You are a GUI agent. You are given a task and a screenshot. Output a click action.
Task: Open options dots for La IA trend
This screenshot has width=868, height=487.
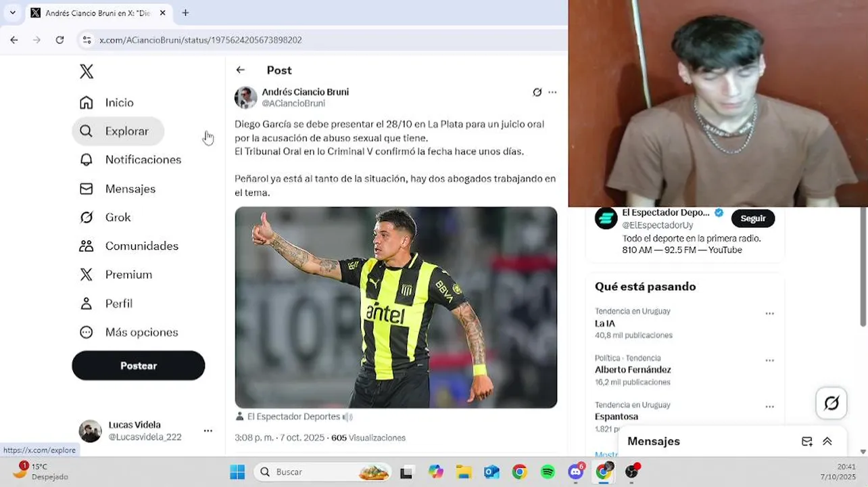769,314
